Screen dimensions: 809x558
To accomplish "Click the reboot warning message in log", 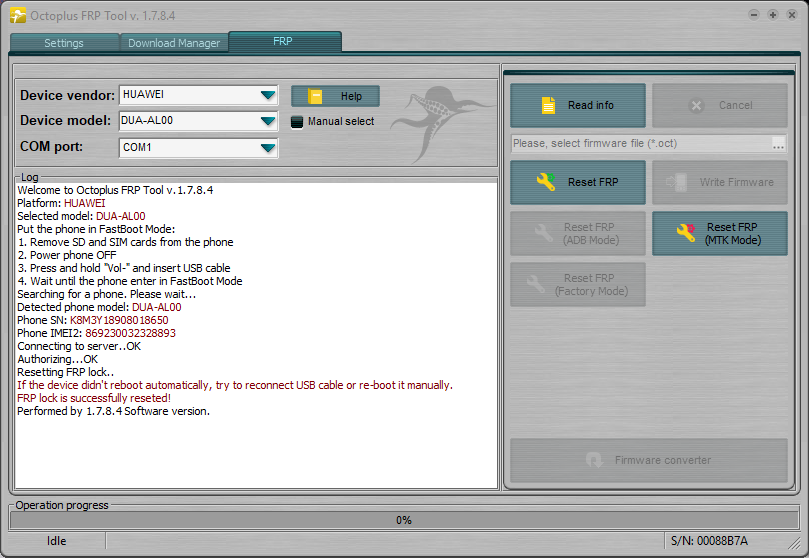I will (x=235, y=385).
